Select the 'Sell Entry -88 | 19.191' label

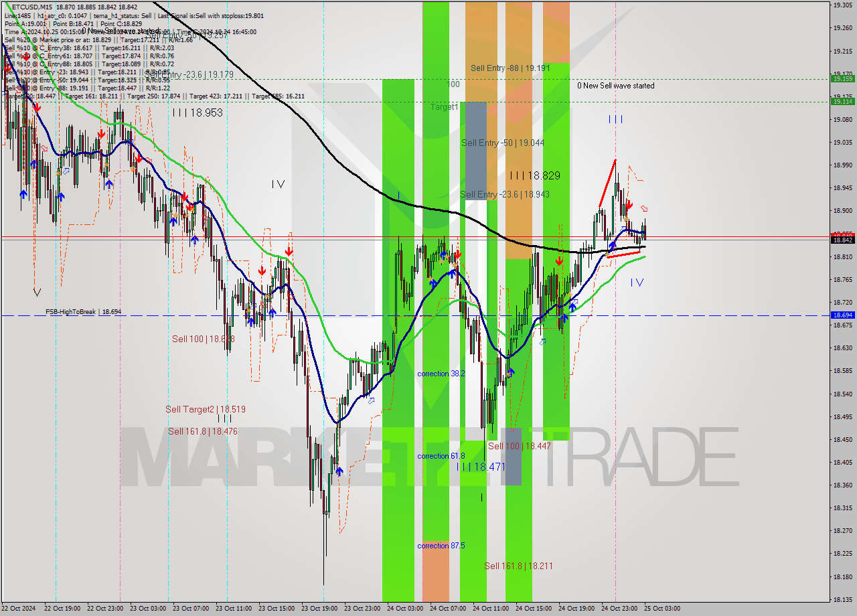pyautogui.click(x=510, y=68)
